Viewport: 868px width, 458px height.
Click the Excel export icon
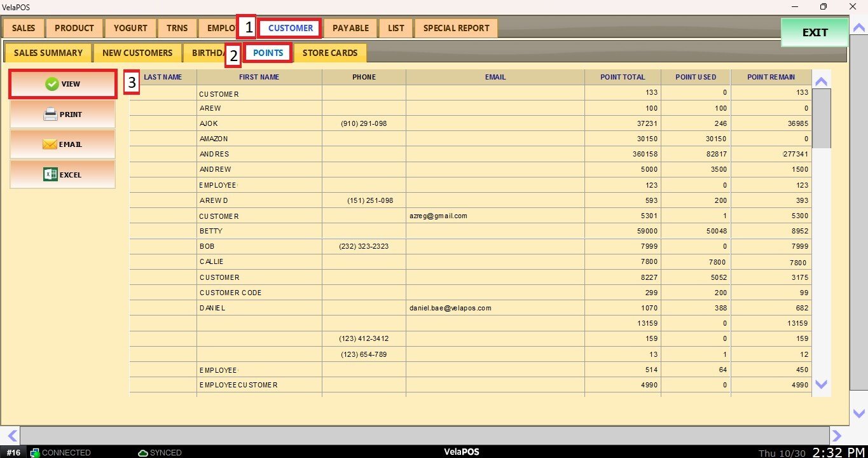click(x=50, y=174)
